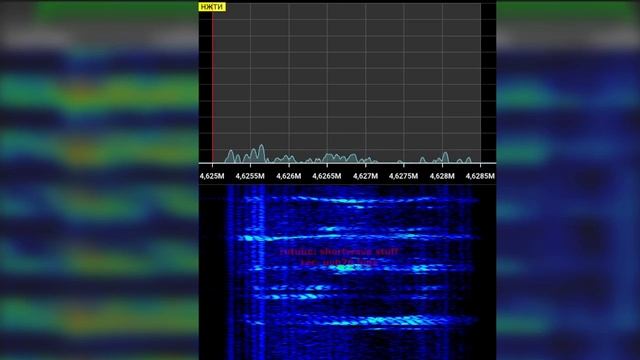Click the 4,626M frequency label

click(x=289, y=176)
